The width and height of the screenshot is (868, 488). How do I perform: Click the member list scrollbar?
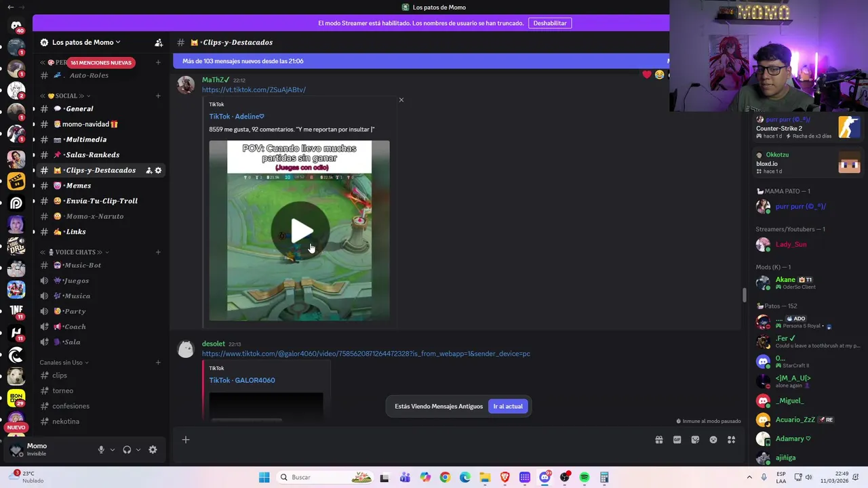pos(744,295)
